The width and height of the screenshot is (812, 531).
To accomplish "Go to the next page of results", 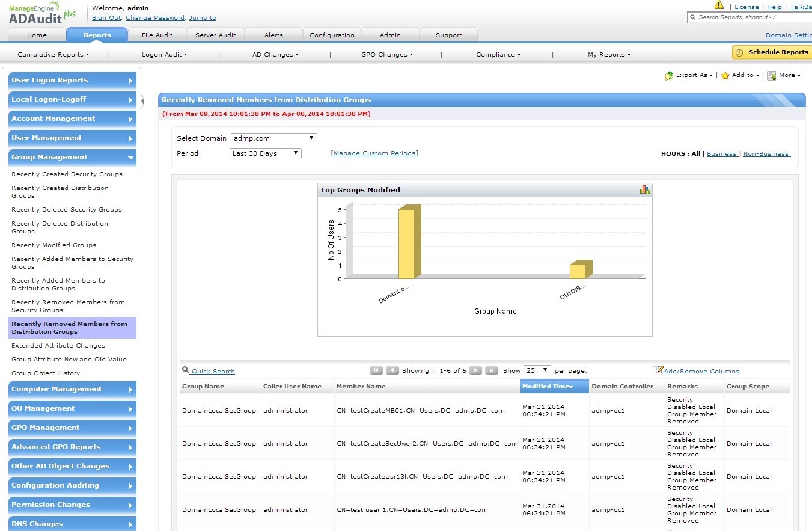I will pyautogui.click(x=475, y=370).
